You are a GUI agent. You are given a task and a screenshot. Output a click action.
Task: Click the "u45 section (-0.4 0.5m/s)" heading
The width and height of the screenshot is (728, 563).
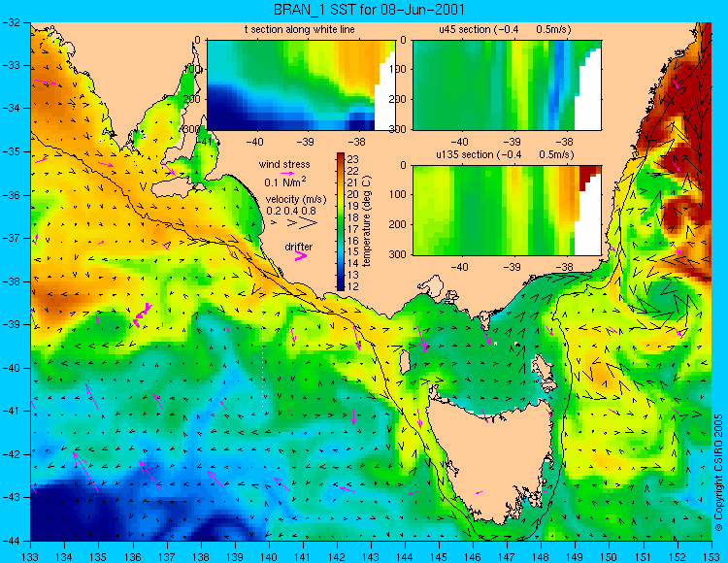(505, 29)
